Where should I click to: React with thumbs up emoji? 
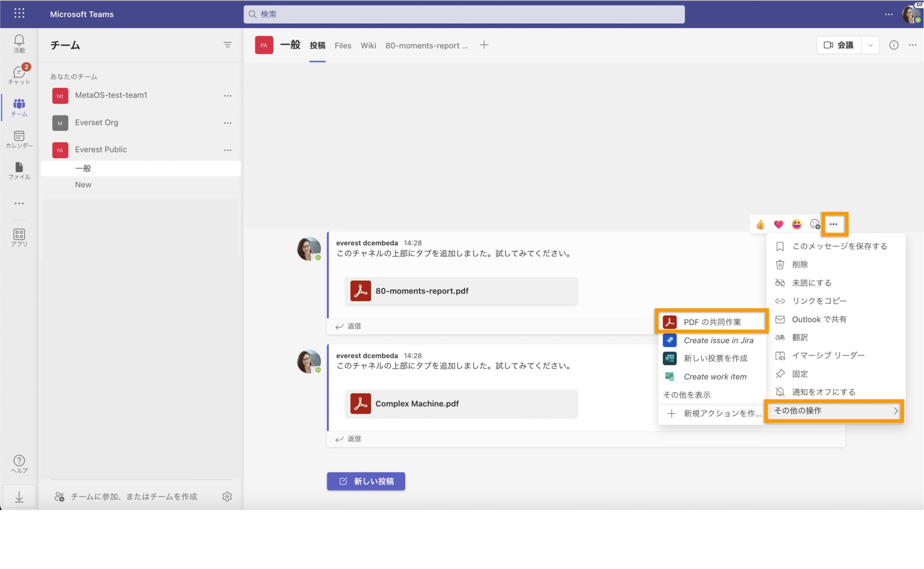760,224
